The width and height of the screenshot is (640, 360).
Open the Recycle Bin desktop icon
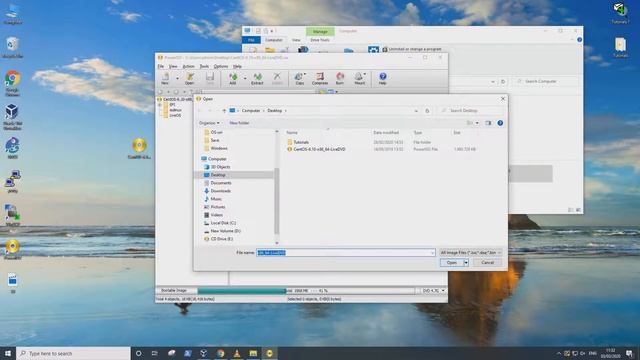pos(13,48)
